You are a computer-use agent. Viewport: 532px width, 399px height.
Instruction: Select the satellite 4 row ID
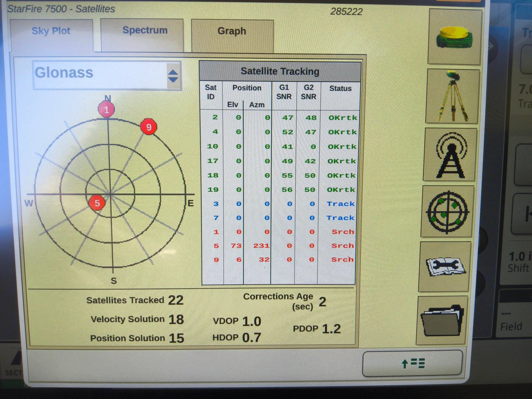(x=215, y=132)
